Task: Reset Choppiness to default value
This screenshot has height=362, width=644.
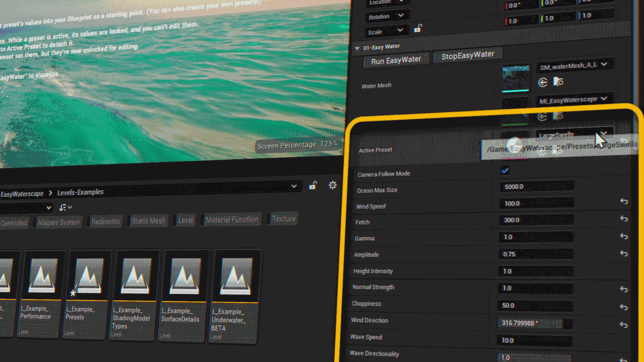Action: [623, 307]
